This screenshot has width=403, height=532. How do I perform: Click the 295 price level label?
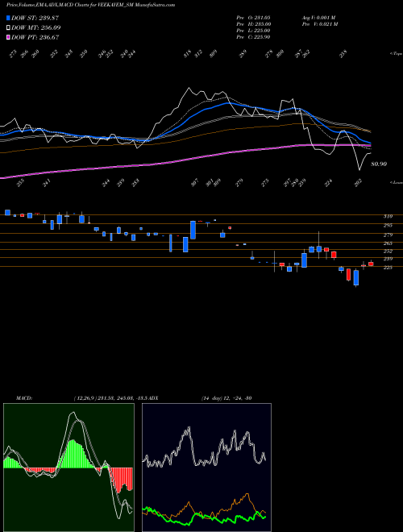[x=388, y=225]
